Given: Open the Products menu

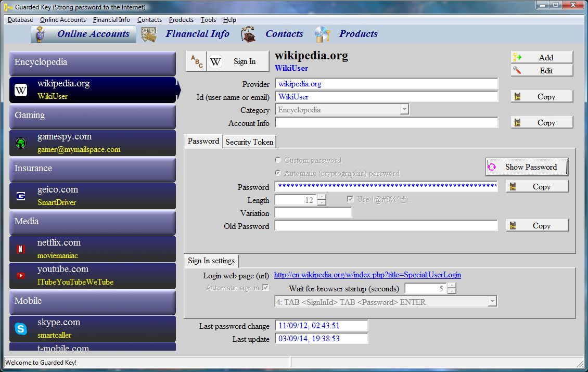Looking at the screenshot, I should (181, 20).
